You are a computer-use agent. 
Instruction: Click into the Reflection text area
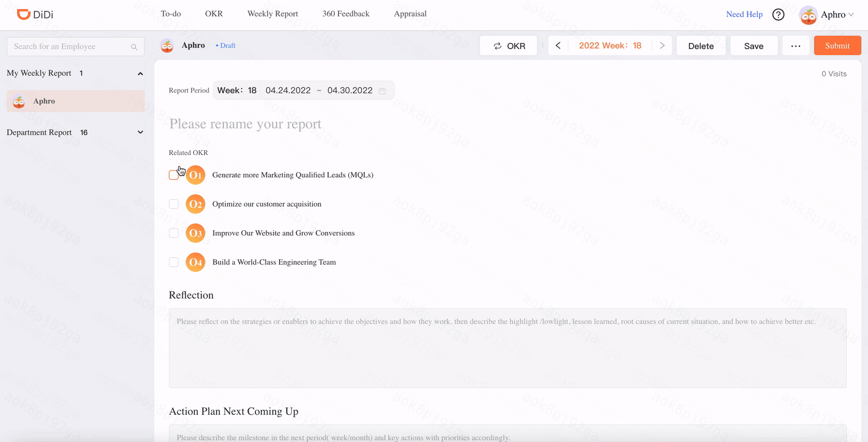pyautogui.click(x=507, y=348)
